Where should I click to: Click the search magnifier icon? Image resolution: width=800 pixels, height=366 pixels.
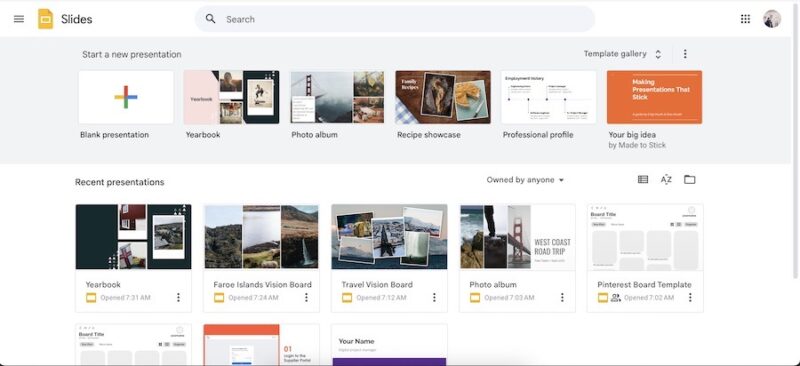pos(210,19)
